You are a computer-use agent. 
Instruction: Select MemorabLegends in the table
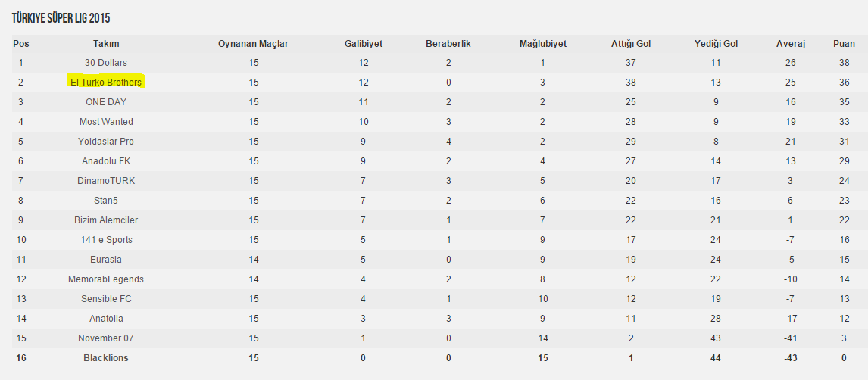pyautogui.click(x=106, y=279)
